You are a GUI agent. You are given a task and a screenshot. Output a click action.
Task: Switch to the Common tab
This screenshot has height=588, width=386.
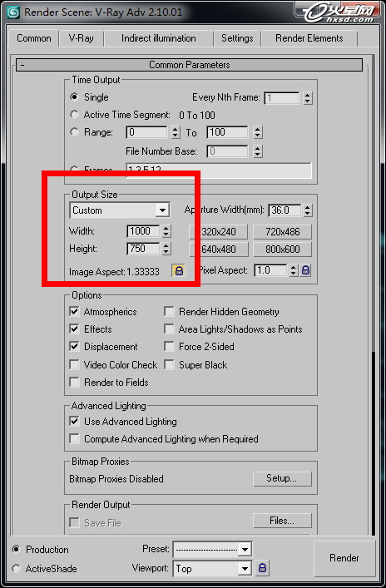[34, 38]
